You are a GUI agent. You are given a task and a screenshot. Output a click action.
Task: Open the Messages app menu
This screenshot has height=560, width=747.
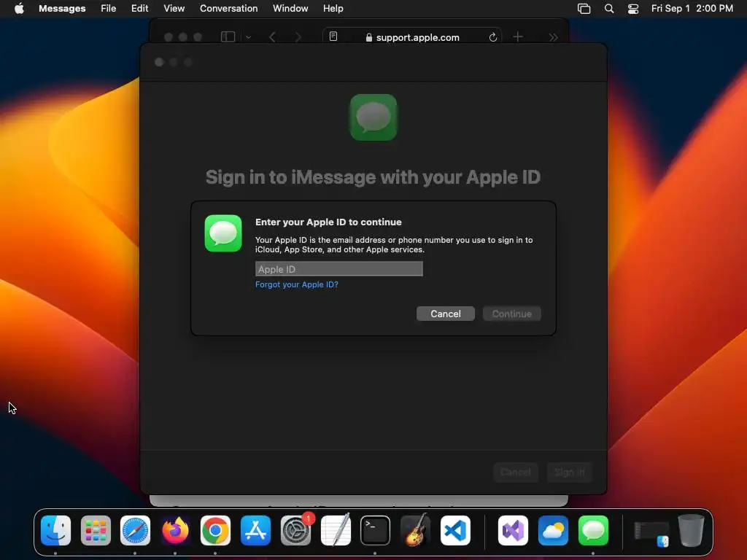(62, 8)
